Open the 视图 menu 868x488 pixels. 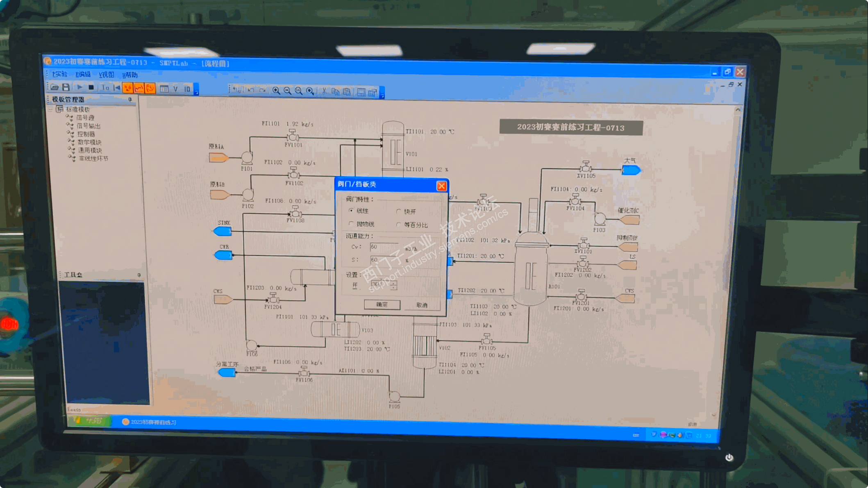pos(107,75)
